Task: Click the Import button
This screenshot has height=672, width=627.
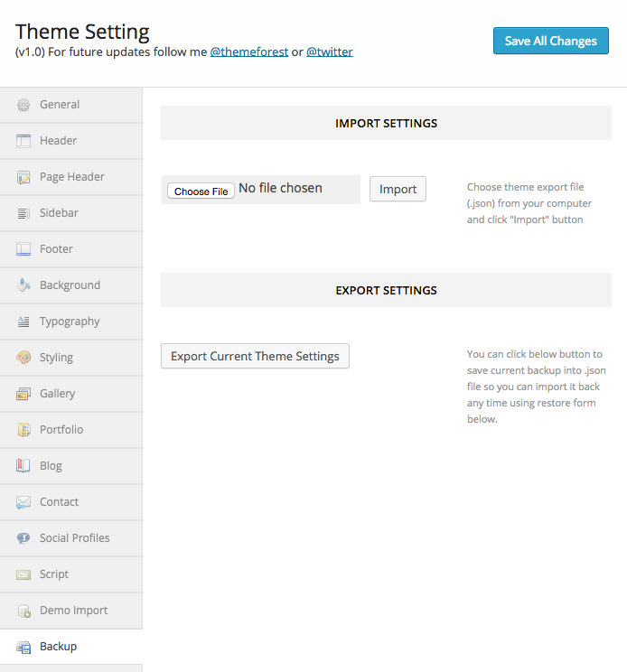Action: 398,189
